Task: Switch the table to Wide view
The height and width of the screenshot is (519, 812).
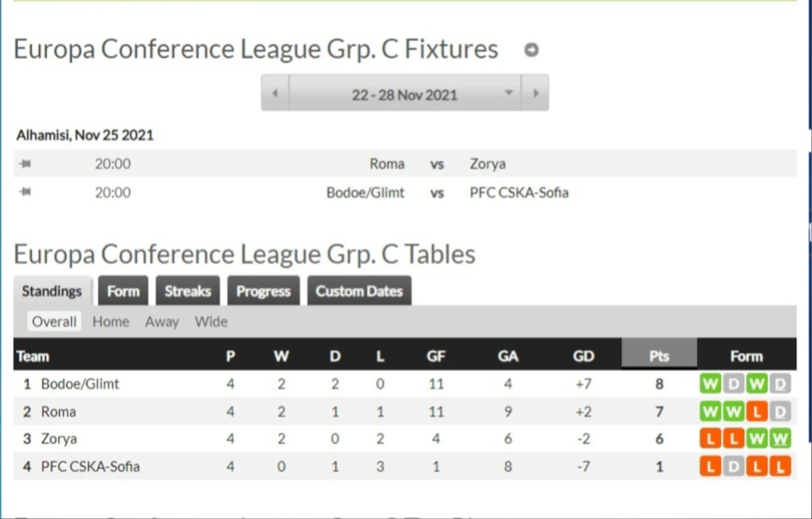Action: (211, 321)
